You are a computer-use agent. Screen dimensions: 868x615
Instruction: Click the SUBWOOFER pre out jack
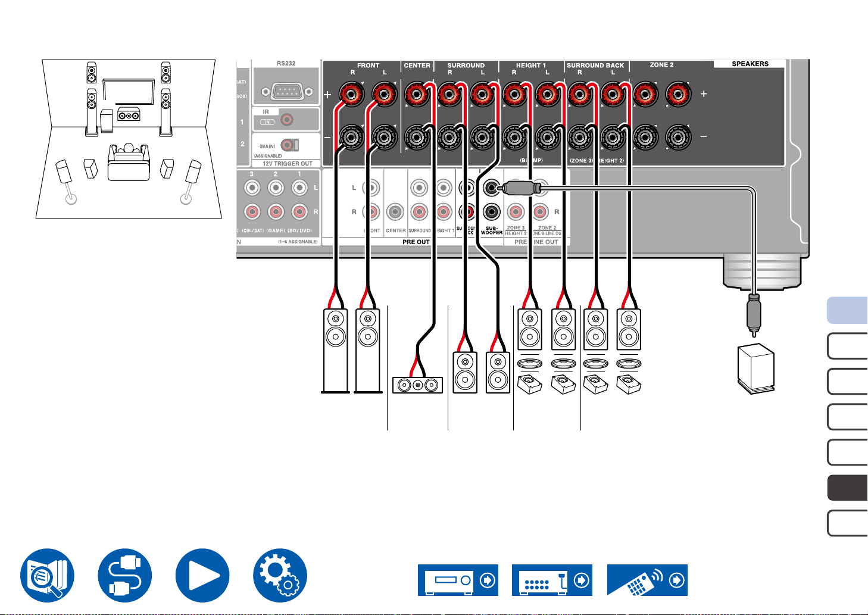pos(492,189)
